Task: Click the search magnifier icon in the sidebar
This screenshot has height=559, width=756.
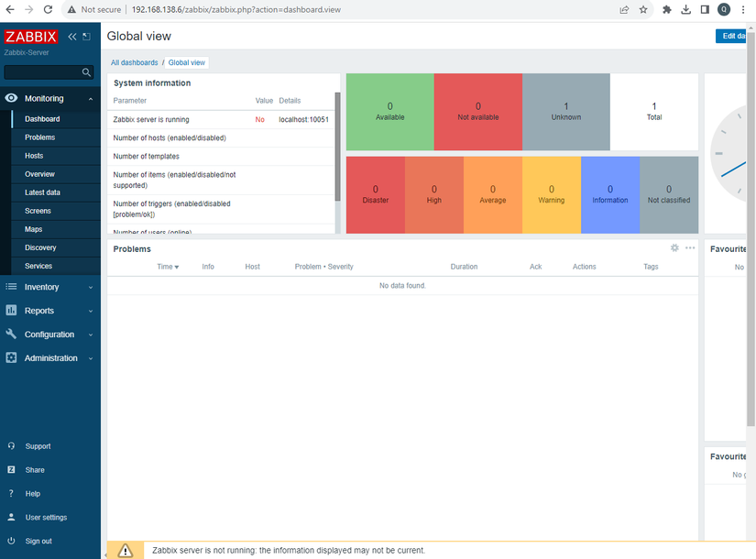Action: click(86, 72)
